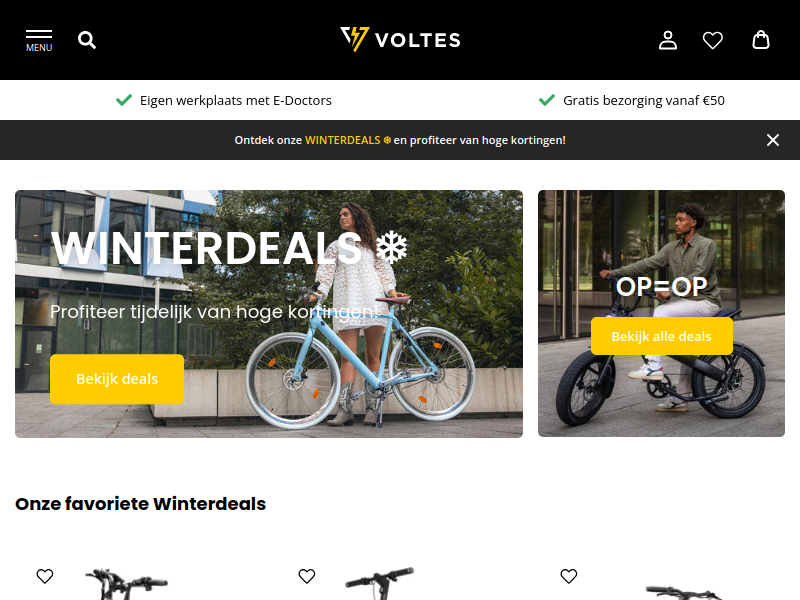Click the Onze favoriete Winterdeals heading
800x600 pixels.
coord(140,504)
